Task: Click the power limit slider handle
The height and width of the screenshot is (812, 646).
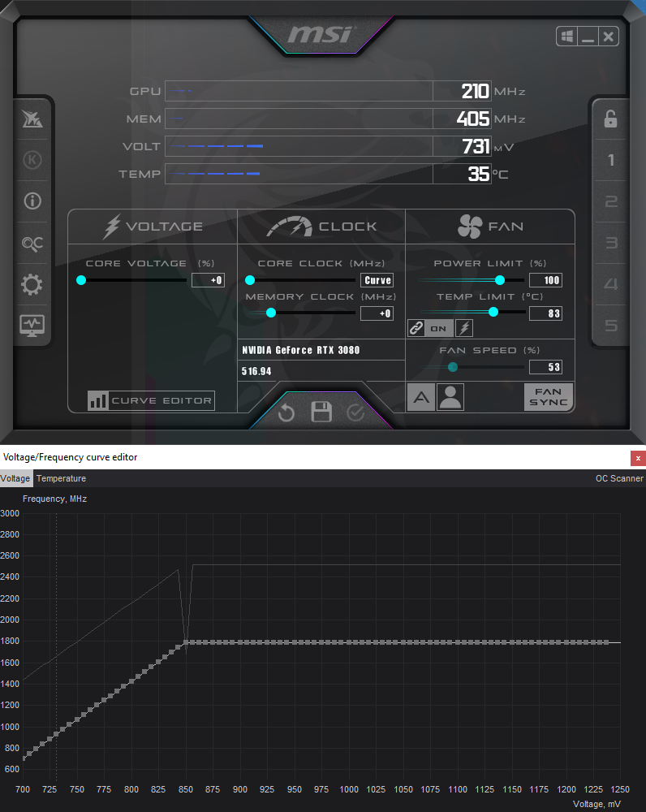Action: click(x=499, y=280)
